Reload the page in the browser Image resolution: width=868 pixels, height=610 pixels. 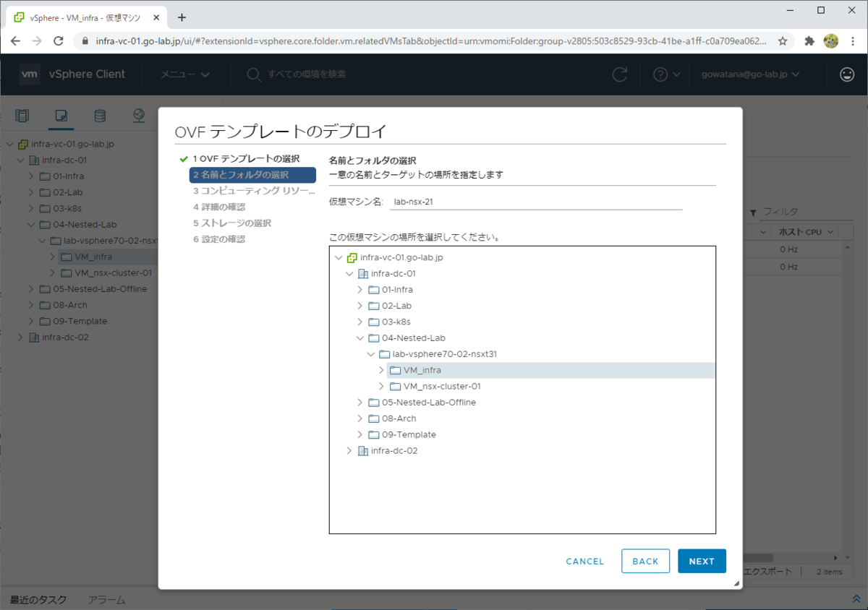(x=59, y=41)
